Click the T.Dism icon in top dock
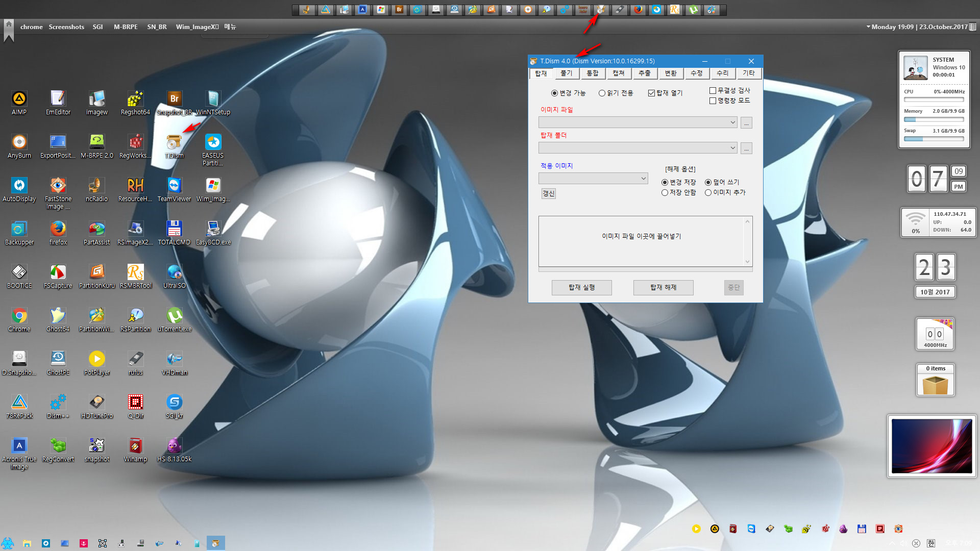 coord(601,10)
